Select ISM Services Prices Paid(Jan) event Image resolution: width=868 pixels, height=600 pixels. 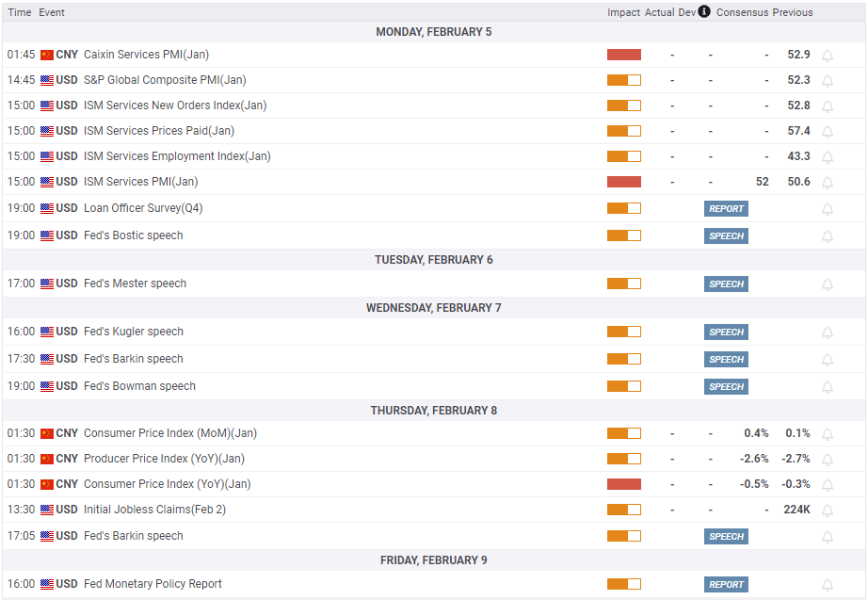point(159,131)
